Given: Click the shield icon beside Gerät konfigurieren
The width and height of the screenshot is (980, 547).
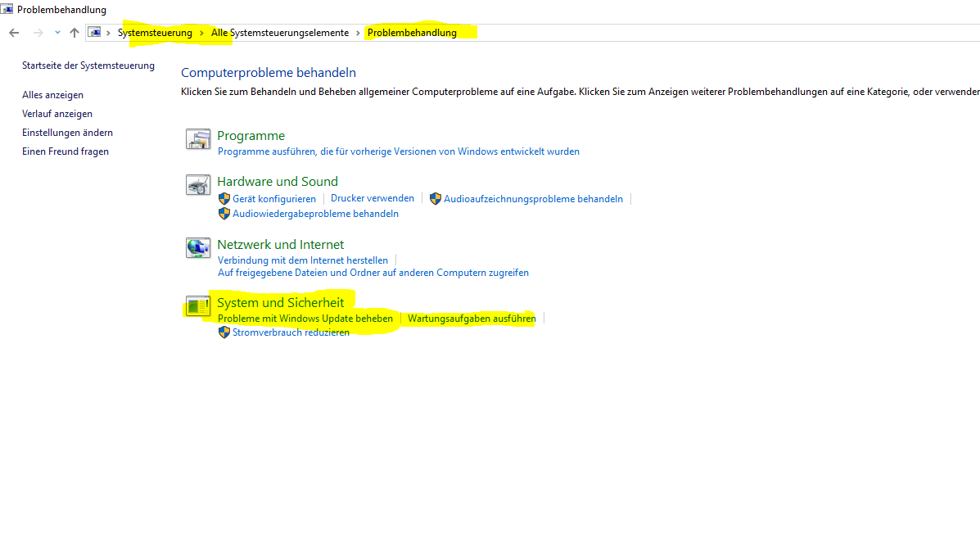Looking at the screenshot, I should click(224, 199).
